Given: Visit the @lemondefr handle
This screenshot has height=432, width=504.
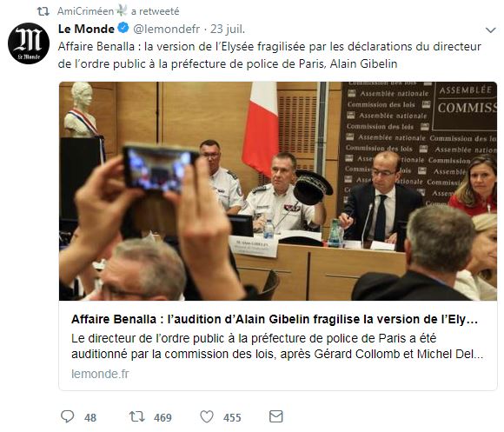Looking at the screenshot, I should coord(167,29).
